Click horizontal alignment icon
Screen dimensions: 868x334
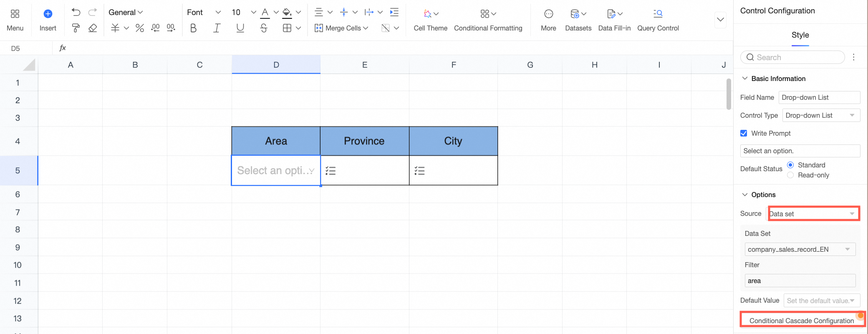point(319,12)
